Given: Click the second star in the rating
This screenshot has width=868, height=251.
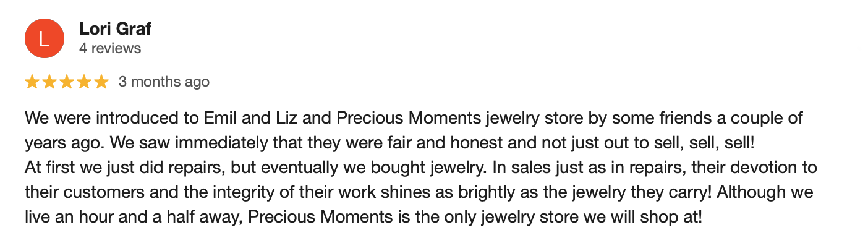Looking at the screenshot, I should click(49, 82).
